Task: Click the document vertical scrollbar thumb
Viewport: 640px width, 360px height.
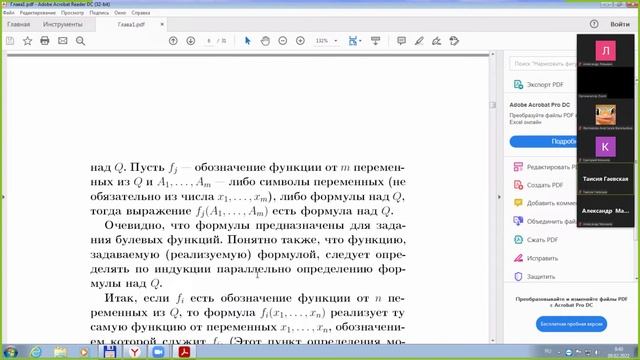Action: [x=493, y=105]
